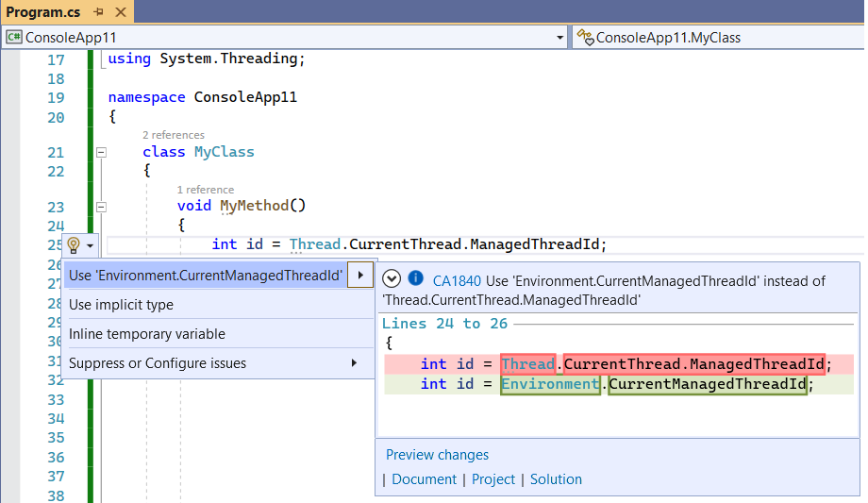The width and height of the screenshot is (868, 503).
Task: Expand submenu arrow for Environment.CurrentManagedThreadId fix
Action: 360,276
